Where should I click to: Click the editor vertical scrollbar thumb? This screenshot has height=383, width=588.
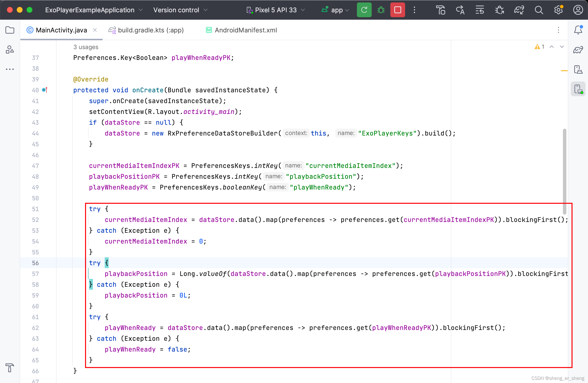click(x=565, y=172)
